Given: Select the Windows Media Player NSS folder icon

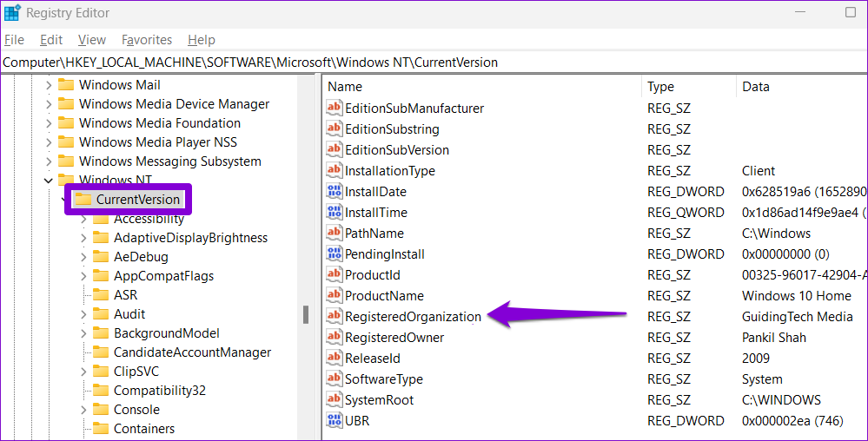Looking at the screenshot, I should click(x=66, y=142).
